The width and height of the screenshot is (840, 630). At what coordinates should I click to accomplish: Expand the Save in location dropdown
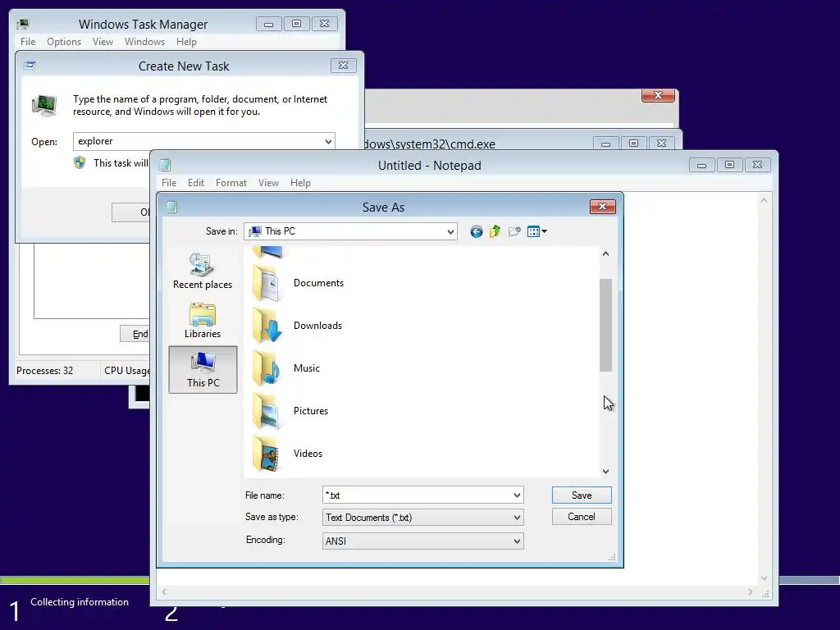coord(450,231)
